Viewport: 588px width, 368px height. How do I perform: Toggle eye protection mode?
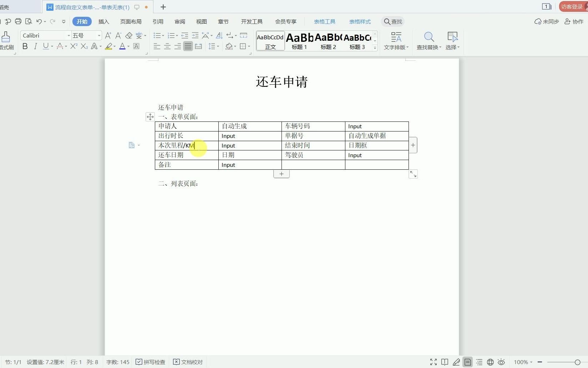[501, 362]
